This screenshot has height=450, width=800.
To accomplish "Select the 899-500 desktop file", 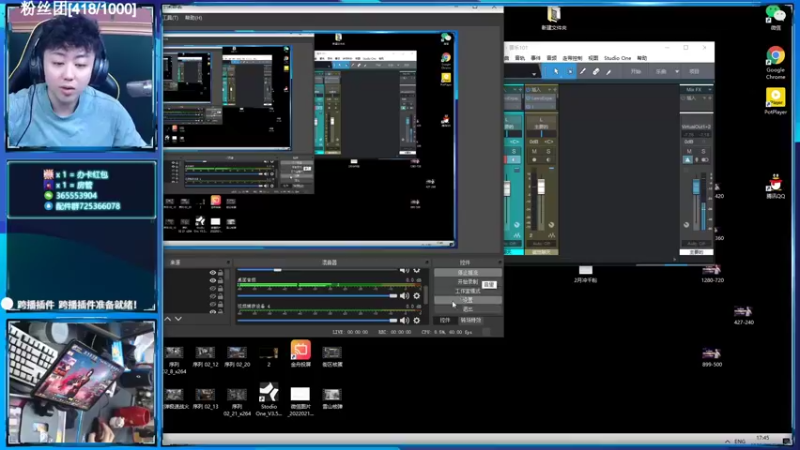I will [x=712, y=357].
